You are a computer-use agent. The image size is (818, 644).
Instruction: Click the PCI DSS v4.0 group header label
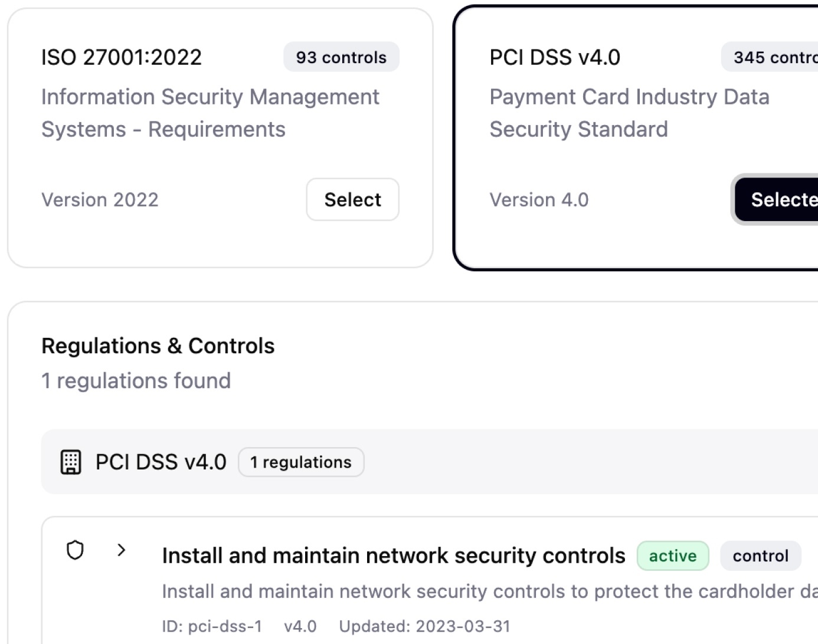tap(161, 462)
